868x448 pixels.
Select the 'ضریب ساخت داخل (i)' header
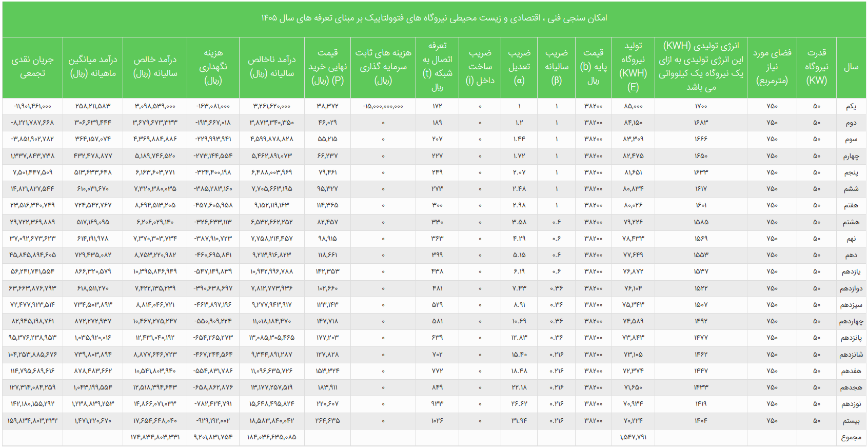click(x=480, y=67)
